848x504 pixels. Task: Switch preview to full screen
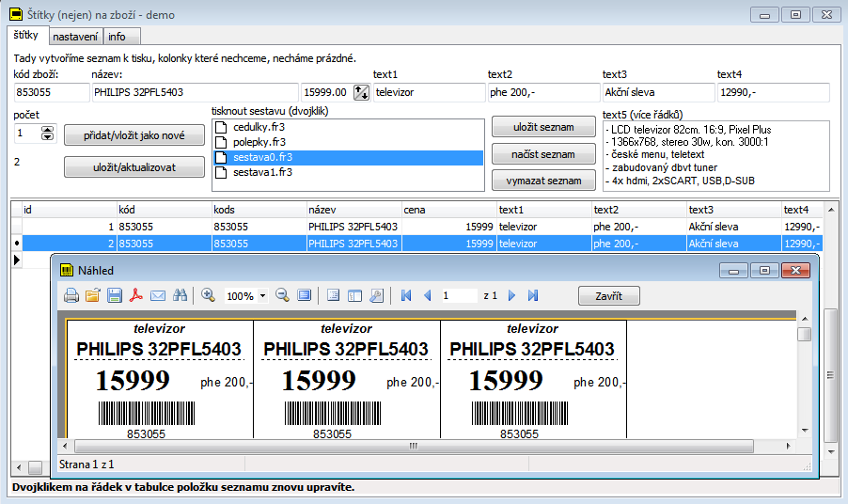tap(305, 295)
